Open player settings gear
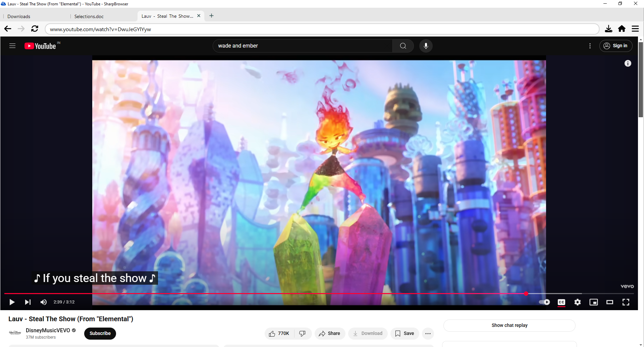644x347 pixels. click(578, 302)
